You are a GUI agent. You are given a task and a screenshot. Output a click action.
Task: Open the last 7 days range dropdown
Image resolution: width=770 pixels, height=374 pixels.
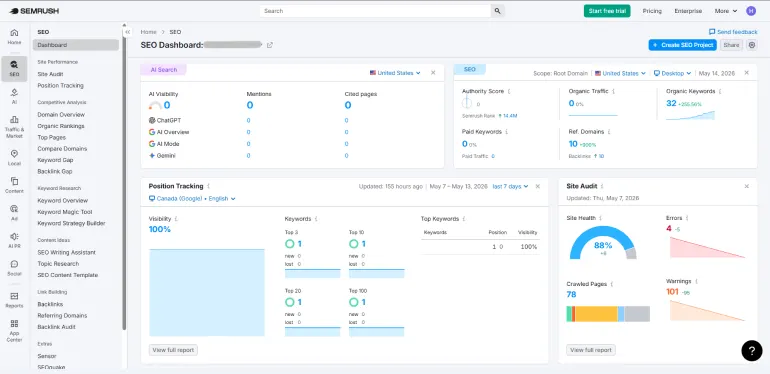coord(510,187)
